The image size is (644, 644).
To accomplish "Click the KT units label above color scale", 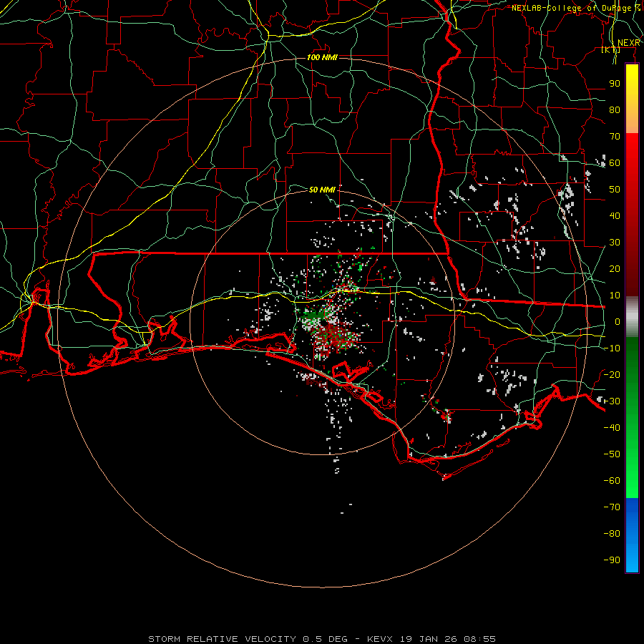I will coord(611,49).
